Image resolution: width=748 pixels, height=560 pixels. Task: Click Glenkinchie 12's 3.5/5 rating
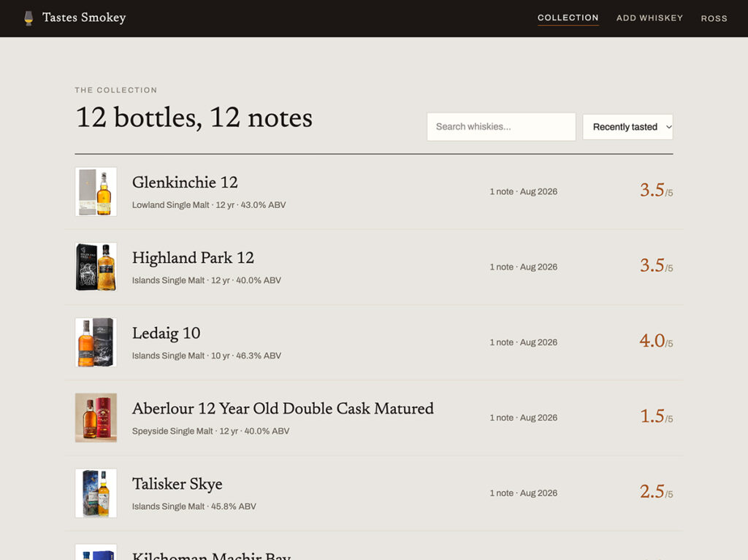657,190
